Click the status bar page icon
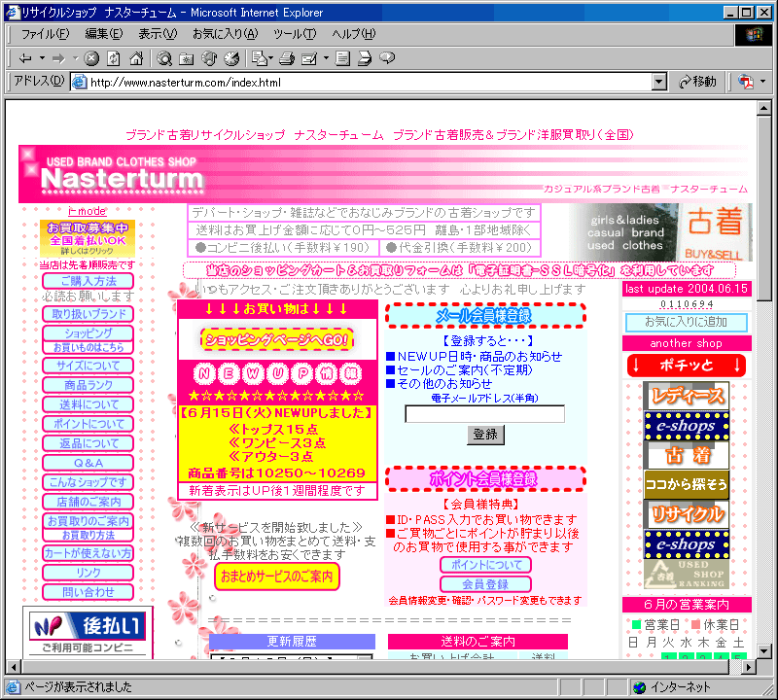Viewport: 778px width, 700px height. (x=13, y=687)
